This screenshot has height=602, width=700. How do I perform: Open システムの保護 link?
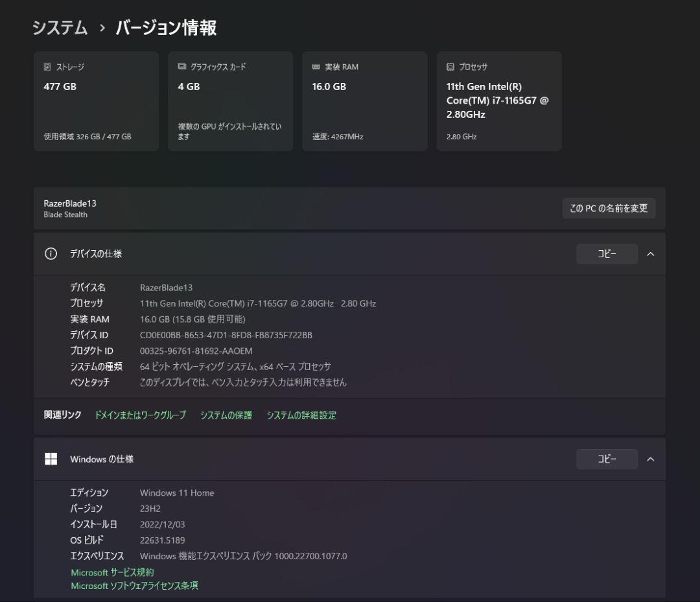(x=226, y=415)
